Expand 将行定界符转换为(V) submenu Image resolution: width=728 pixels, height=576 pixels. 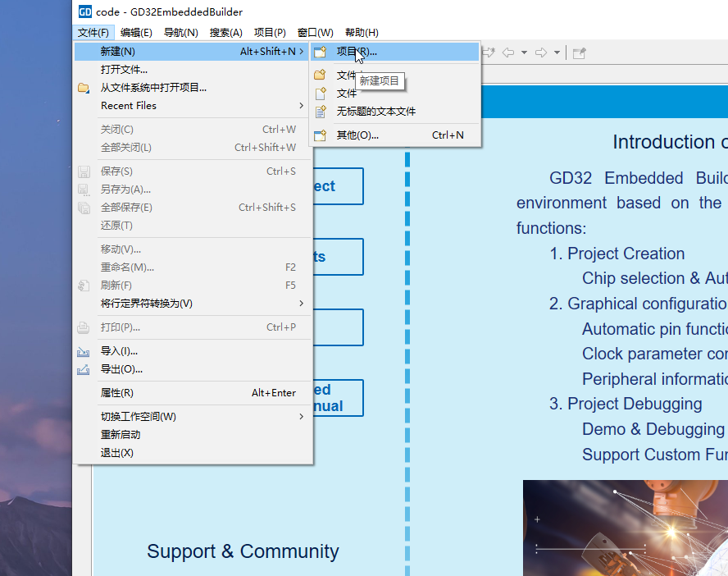click(301, 304)
